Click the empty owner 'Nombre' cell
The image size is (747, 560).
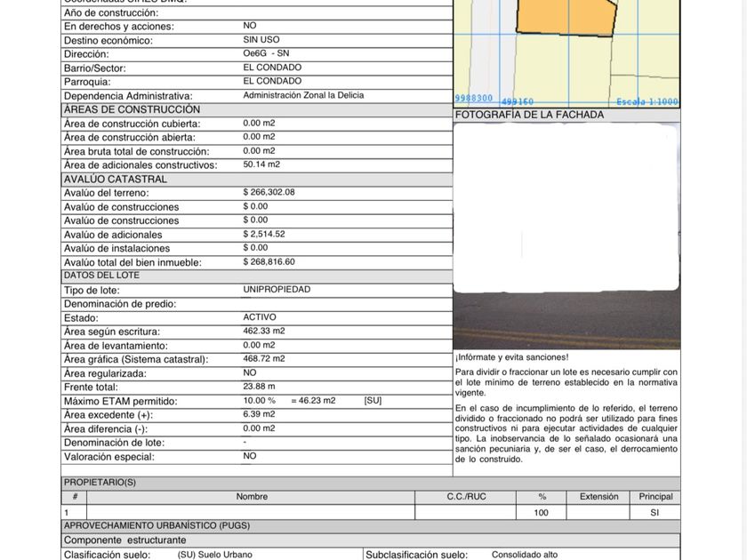[x=251, y=513]
